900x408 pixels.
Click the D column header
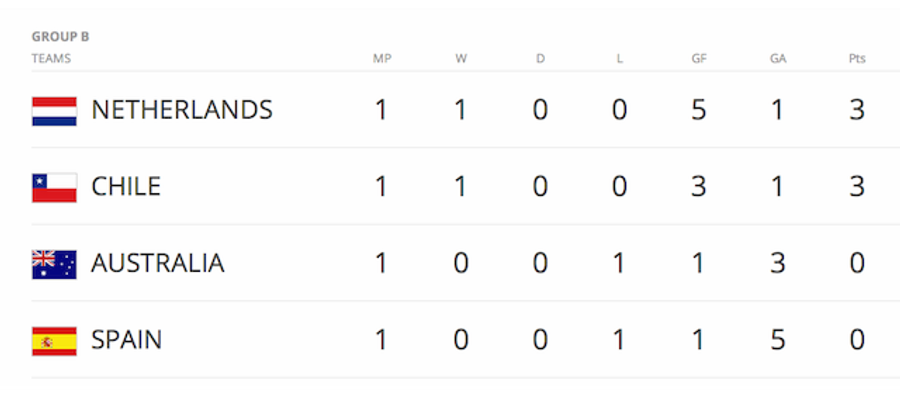tap(540, 59)
